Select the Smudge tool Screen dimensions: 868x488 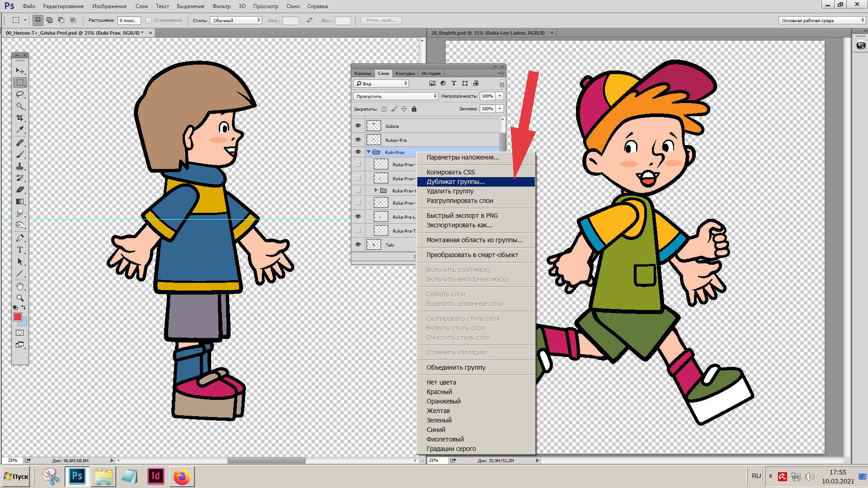(20, 213)
